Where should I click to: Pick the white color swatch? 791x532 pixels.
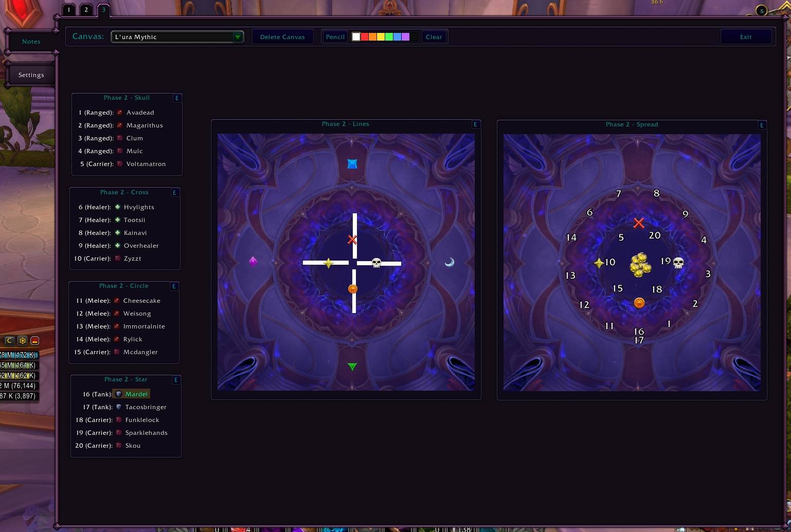click(x=356, y=37)
